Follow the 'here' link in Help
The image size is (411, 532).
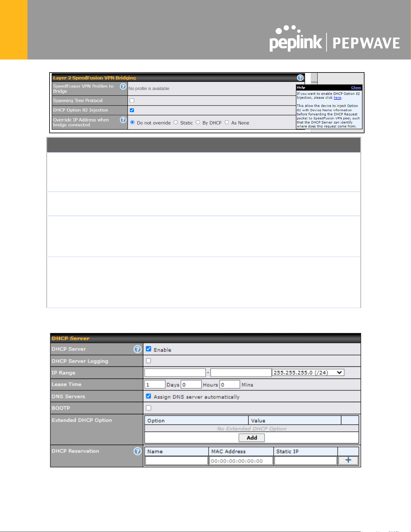(x=337, y=98)
